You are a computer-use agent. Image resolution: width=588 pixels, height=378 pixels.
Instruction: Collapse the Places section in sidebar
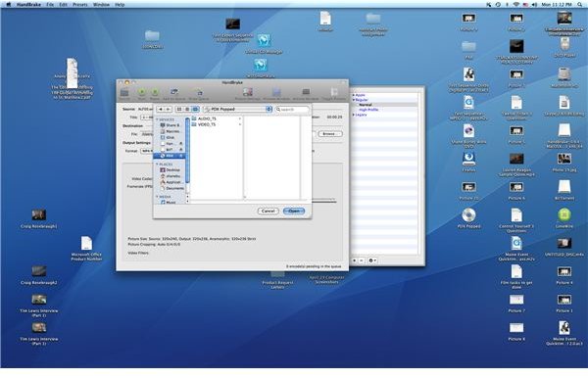pyautogui.click(x=157, y=165)
